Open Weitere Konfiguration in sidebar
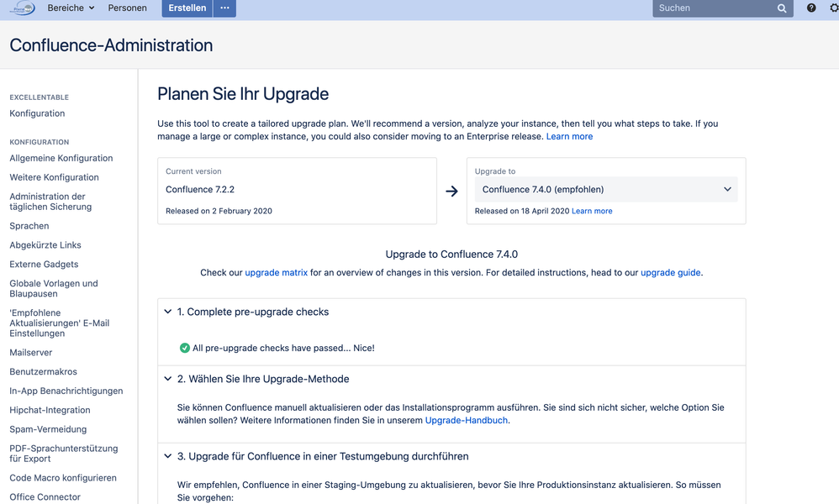This screenshot has width=839, height=504. (54, 177)
